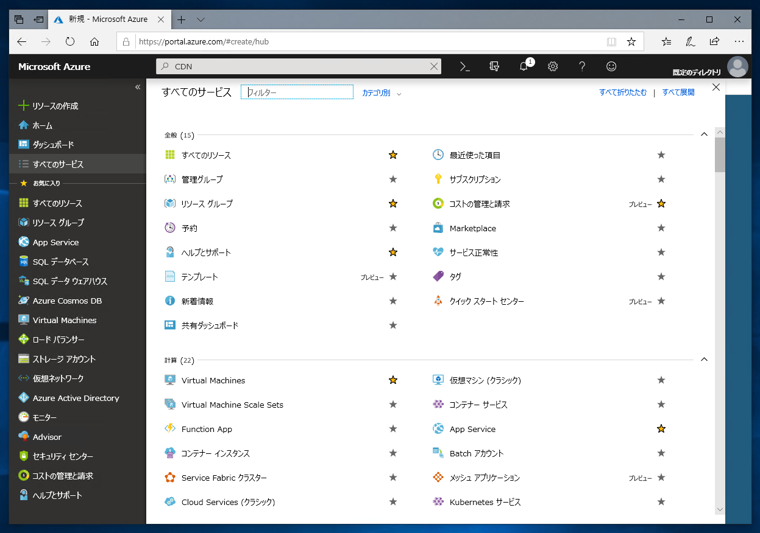Open Kubernetes サービス

(x=485, y=502)
